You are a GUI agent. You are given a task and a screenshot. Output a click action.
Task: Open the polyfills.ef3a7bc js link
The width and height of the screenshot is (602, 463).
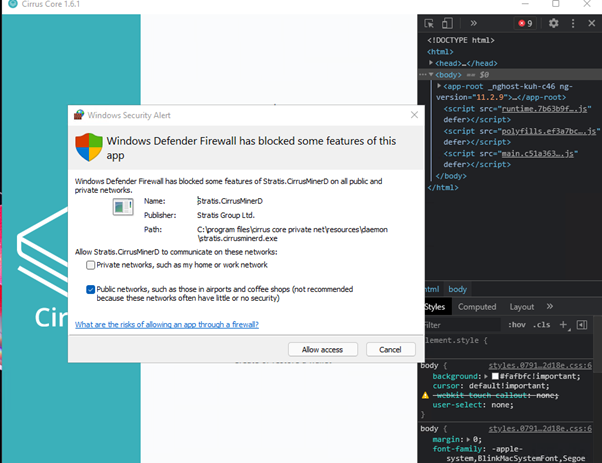click(x=549, y=131)
